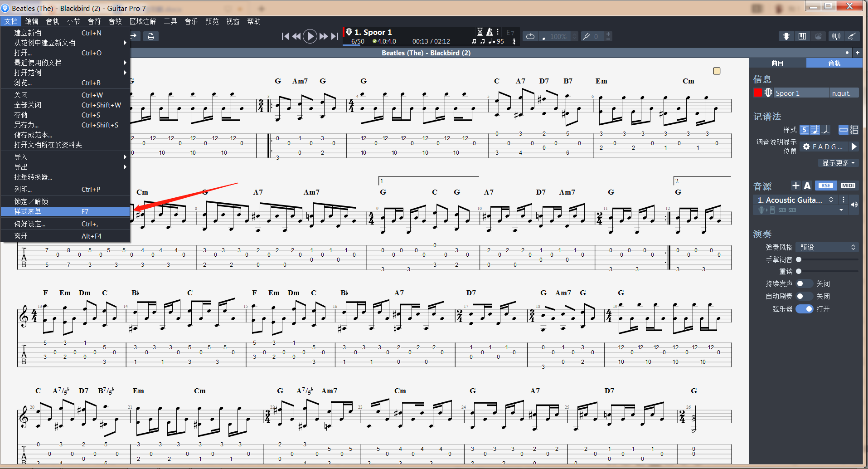Show the piano keyboard panel
This screenshot has width=868, height=469.
coord(802,36)
